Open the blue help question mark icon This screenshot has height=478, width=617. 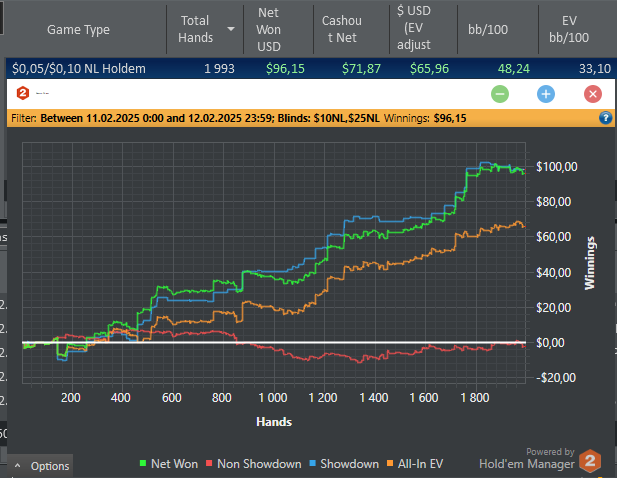coord(605,118)
